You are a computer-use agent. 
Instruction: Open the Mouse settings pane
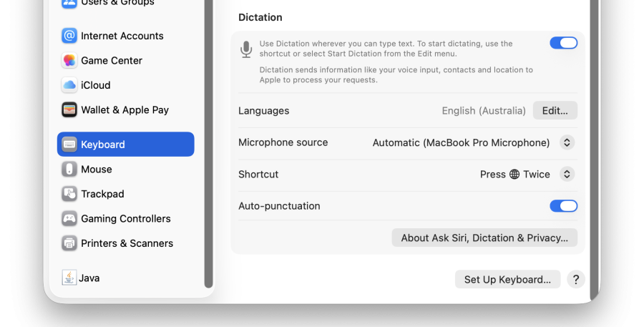tap(126, 169)
